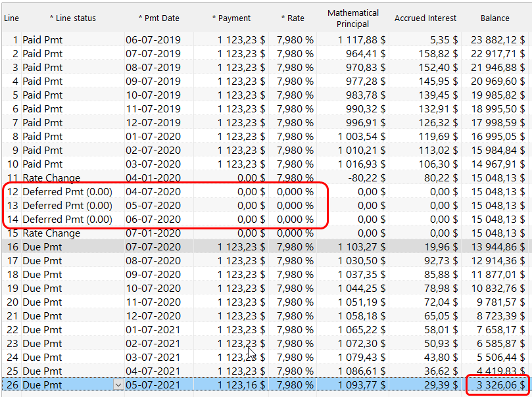This screenshot has width=532, height=397.
Task: Open the line 26 status dropdown arrow
Action: coord(118,385)
